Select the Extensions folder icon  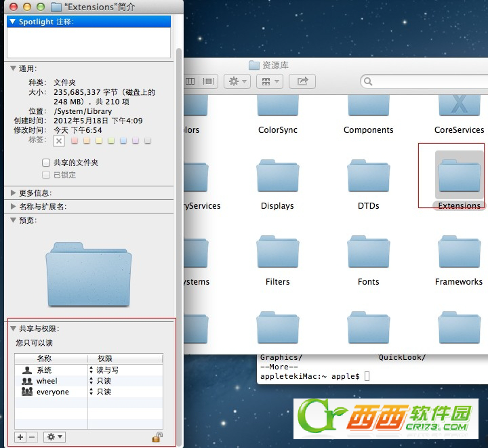(460, 176)
